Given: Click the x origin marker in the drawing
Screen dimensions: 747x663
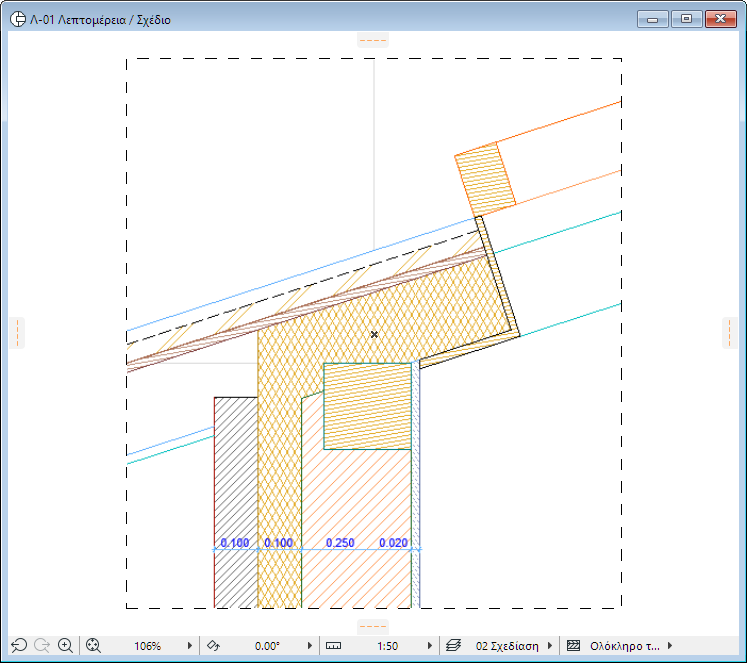Looking at the screenshot, I should click(x=374, y=334).
